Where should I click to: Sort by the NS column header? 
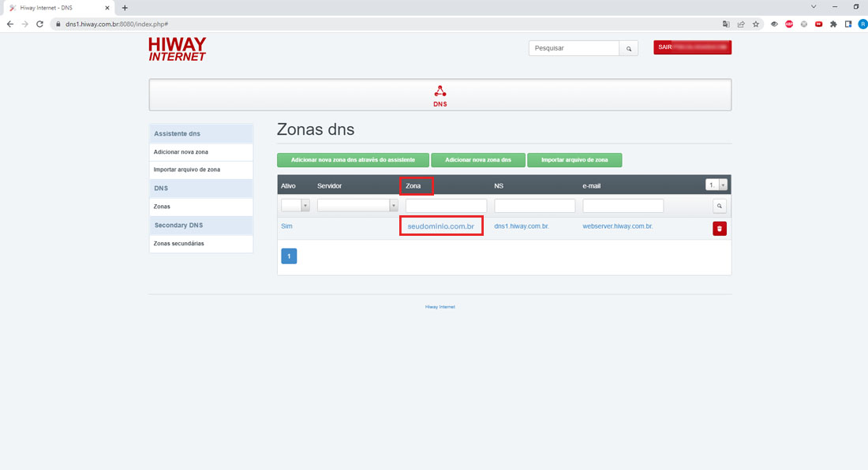(499, 186)
